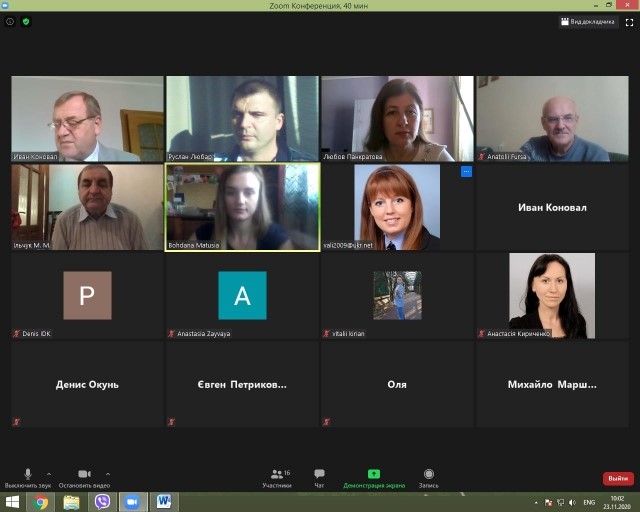640x512 pixels.
Task: Click muted mic icon on Денис Окунь tile
Action: coord(17,422)
